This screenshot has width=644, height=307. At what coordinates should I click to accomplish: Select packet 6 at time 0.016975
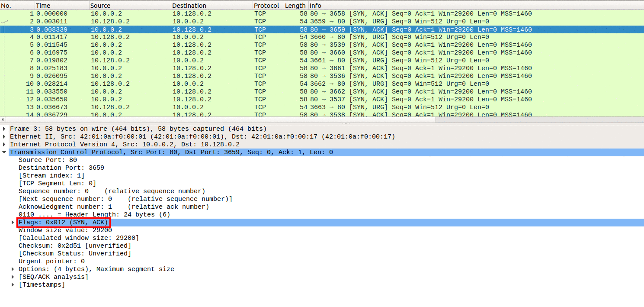click(x=322, y=53)
